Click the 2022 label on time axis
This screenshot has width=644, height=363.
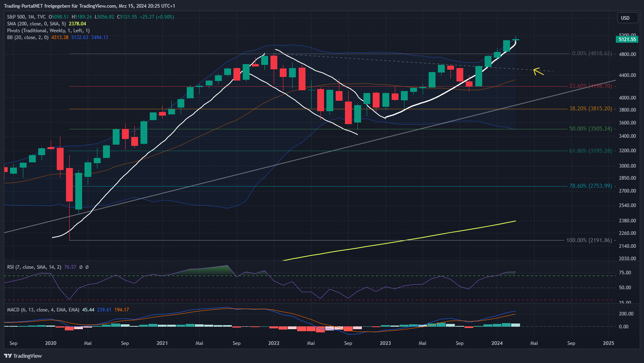pyautogui.click(x=274, y=343)
